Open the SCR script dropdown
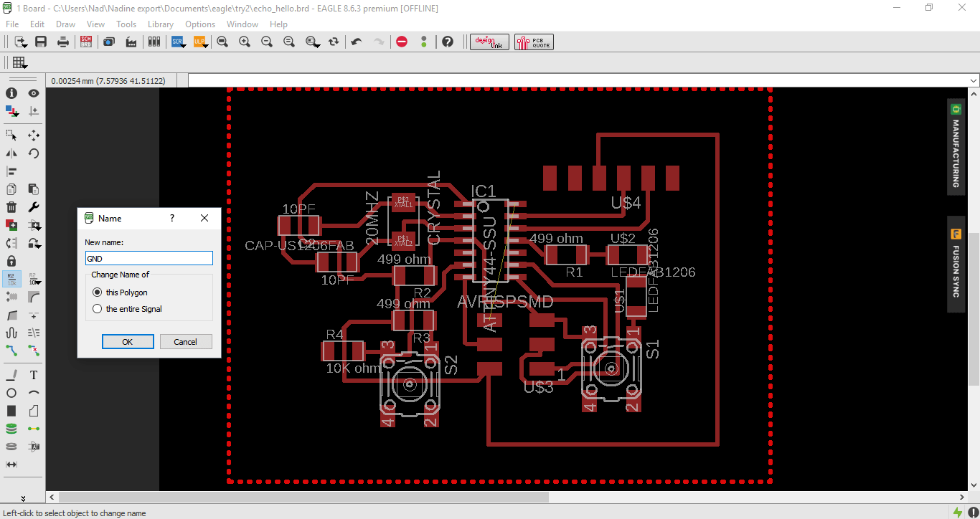The height and width of the screenshot is (519, 980). click(x=178, y=42)
